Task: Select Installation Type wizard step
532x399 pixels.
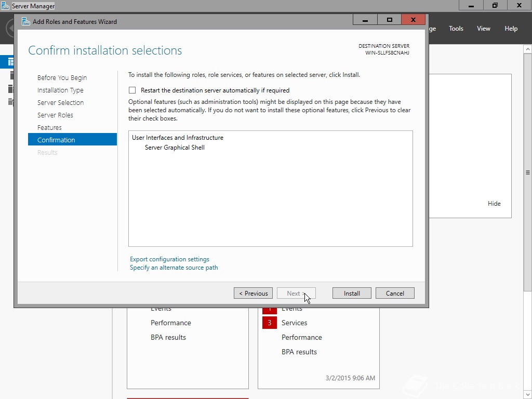Action: coord(60,90)
